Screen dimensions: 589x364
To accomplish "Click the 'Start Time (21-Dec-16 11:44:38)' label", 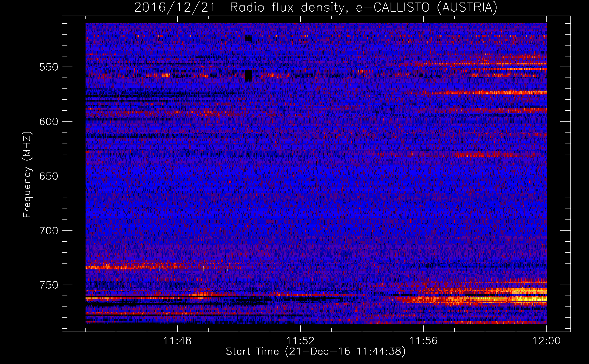I will (x=316, y=352).
